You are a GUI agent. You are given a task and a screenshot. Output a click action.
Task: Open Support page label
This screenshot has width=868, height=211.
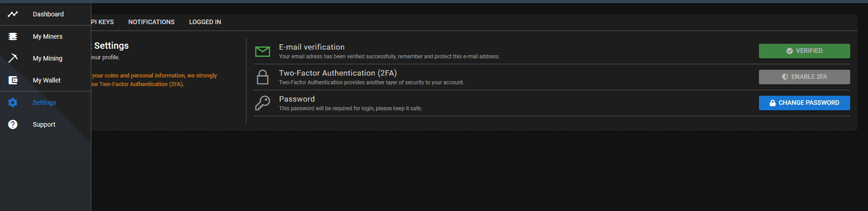(44, 124)
